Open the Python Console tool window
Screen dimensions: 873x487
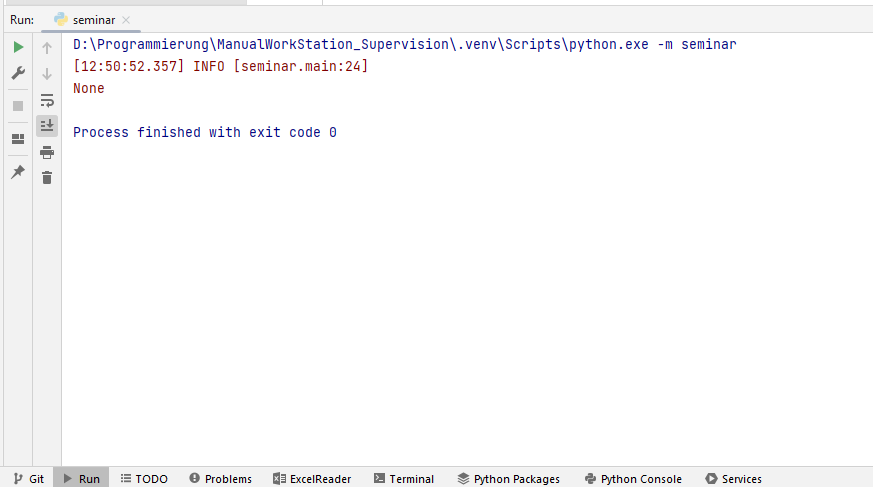coord(633,479)
